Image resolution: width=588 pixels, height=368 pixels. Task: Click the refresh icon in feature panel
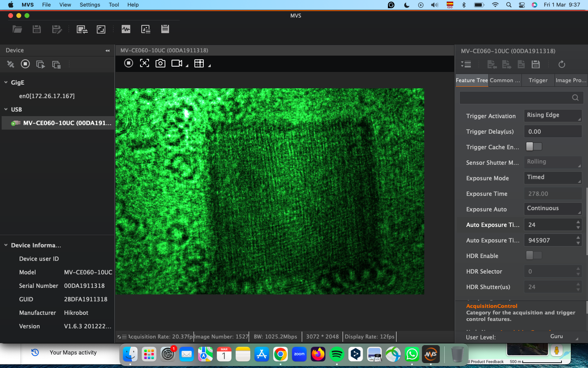[x=562, y=64]
